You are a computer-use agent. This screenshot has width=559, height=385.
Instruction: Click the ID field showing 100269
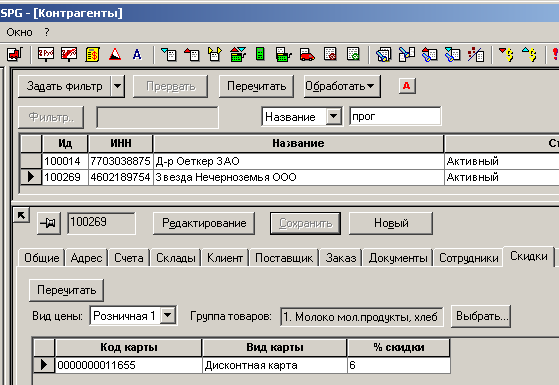coord(102,223)
